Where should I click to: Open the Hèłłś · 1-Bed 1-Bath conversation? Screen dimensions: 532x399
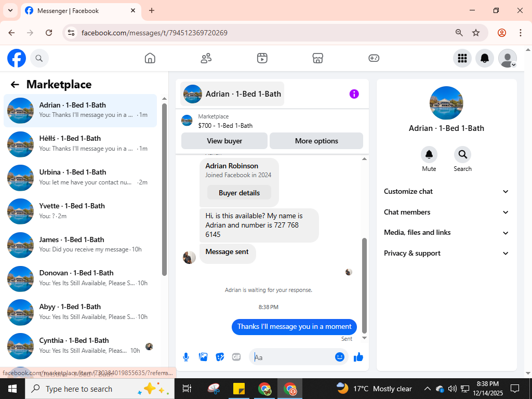(80, 143)
